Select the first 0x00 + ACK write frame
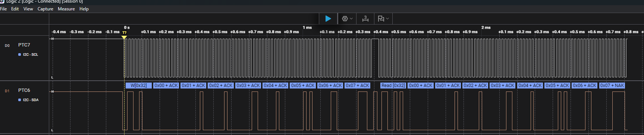The image size is (644, 135). tap(166, 86)
